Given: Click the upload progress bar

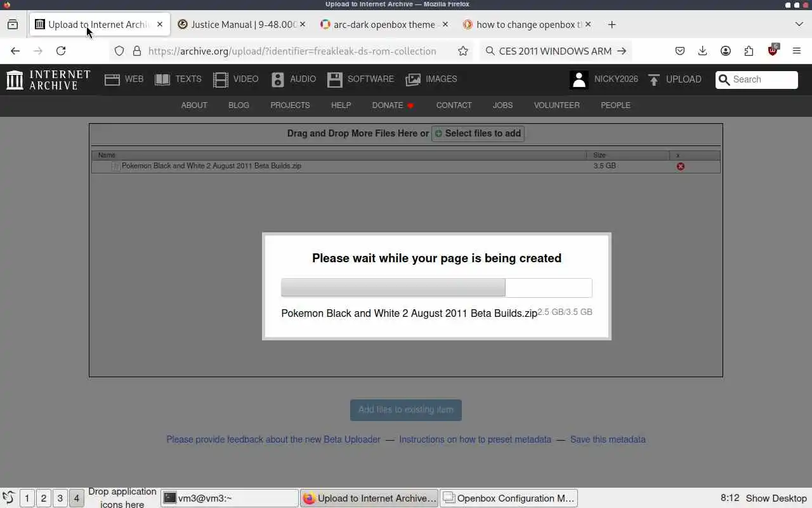Looking at the screenshot, I should pyautogui.click(x=436, y=288).
